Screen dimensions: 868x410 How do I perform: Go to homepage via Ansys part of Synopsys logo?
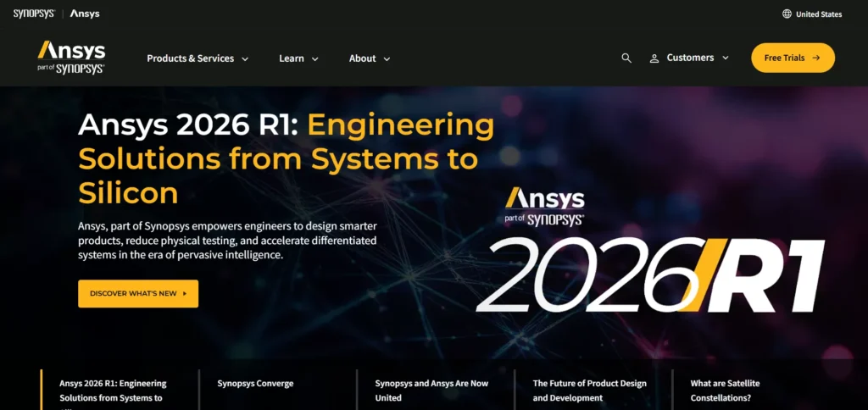pos(71,57)
